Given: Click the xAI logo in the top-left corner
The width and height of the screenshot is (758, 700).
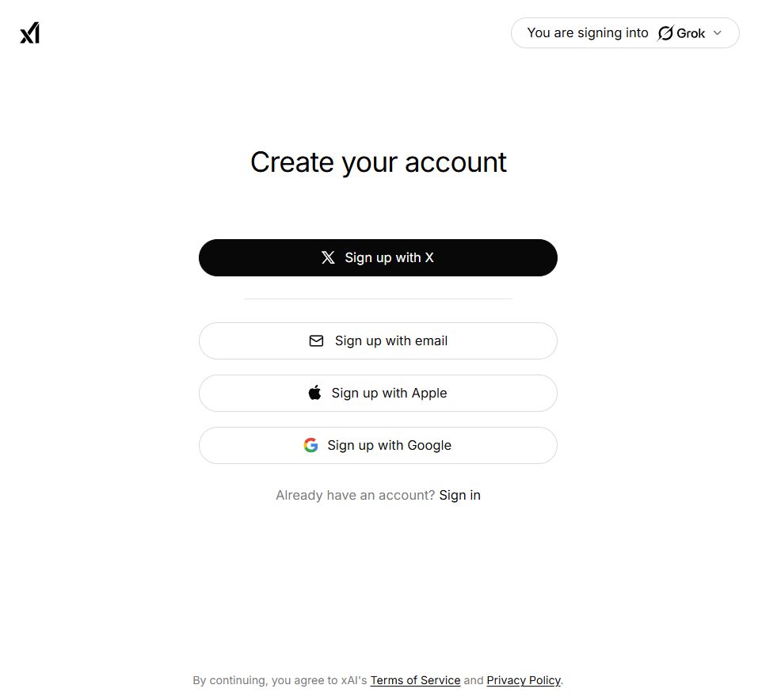Looking at the screenshot, I should pyautogui.click(x=29, y=32).
